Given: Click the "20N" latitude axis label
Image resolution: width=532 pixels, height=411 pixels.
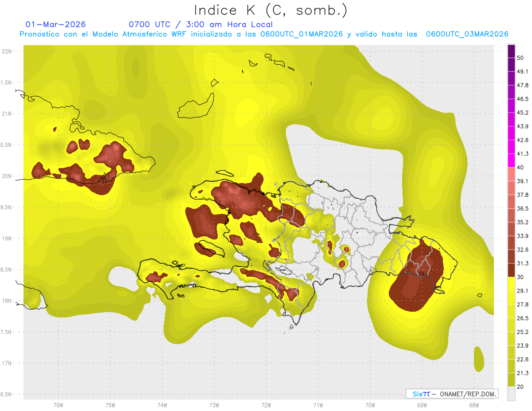Looking at the screenshot, I should (6, 176).
